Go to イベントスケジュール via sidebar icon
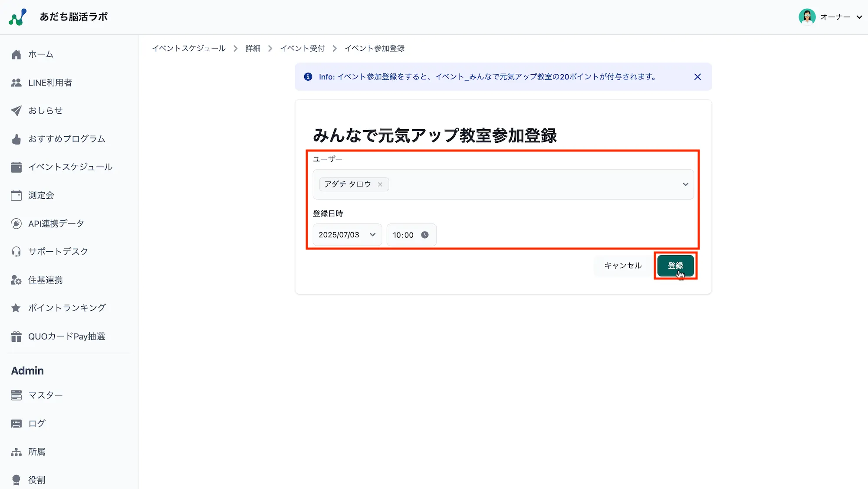 70,167
